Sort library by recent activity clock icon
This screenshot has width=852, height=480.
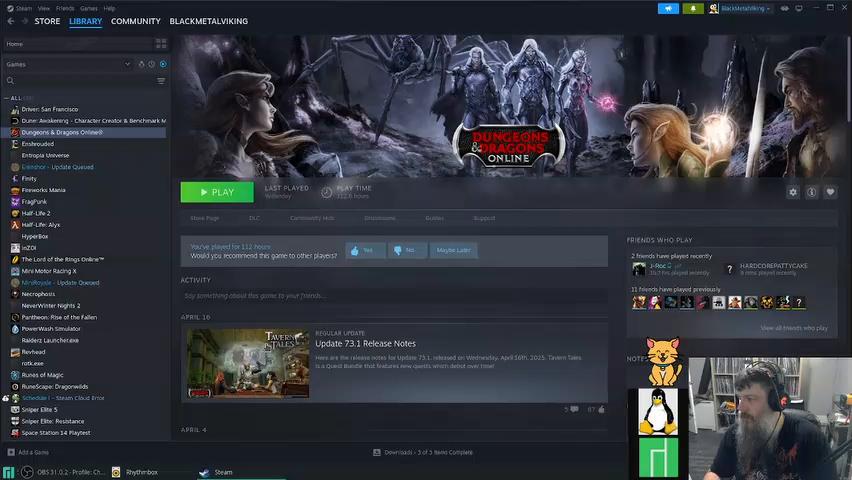click(x=152, y=64)
